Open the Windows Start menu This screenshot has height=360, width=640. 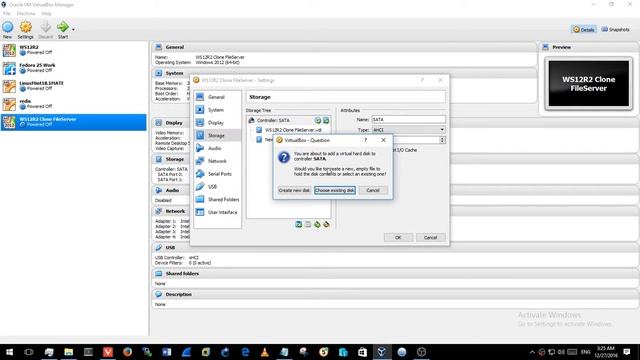point(9,352)
